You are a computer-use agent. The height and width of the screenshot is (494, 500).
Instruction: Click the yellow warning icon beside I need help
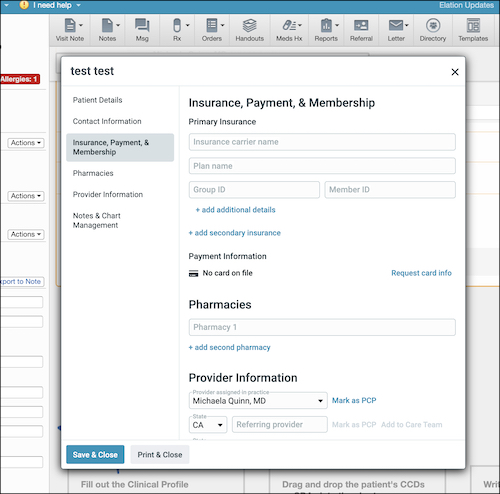coord(24,5)
